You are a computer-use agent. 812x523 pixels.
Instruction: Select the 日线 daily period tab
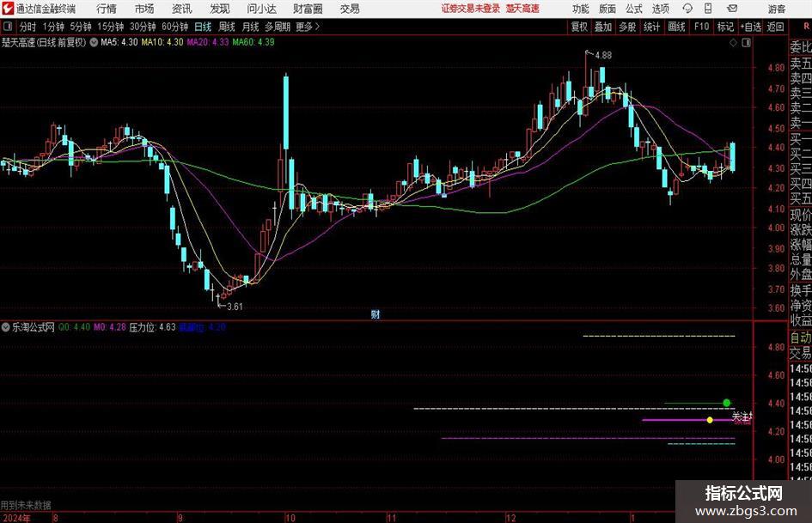coord(203,27)
